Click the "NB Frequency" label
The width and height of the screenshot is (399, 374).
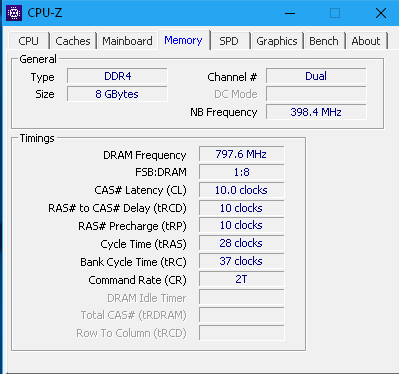pos(224,112)
